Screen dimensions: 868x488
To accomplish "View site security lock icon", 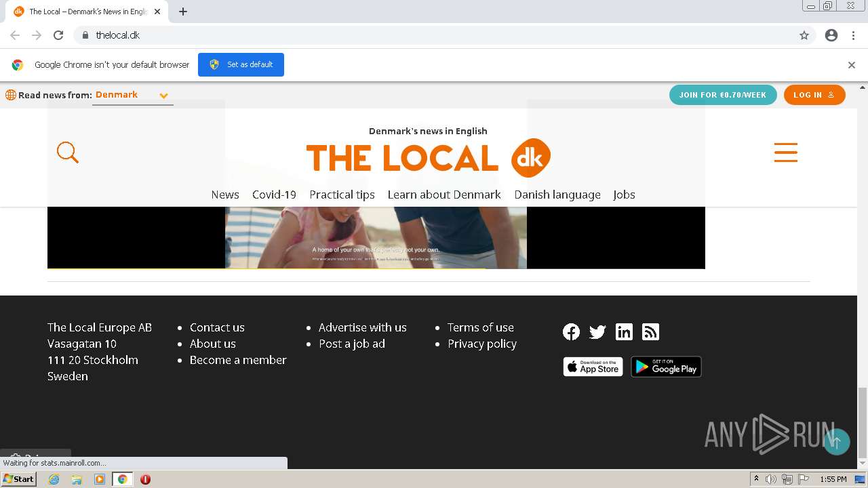I will (x=85, y=35).
